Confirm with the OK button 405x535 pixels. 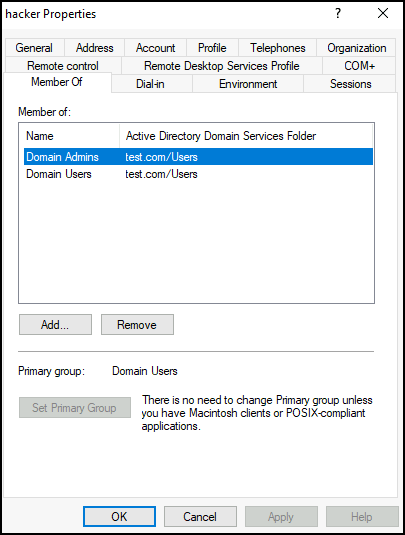click(x=119, y=517)
